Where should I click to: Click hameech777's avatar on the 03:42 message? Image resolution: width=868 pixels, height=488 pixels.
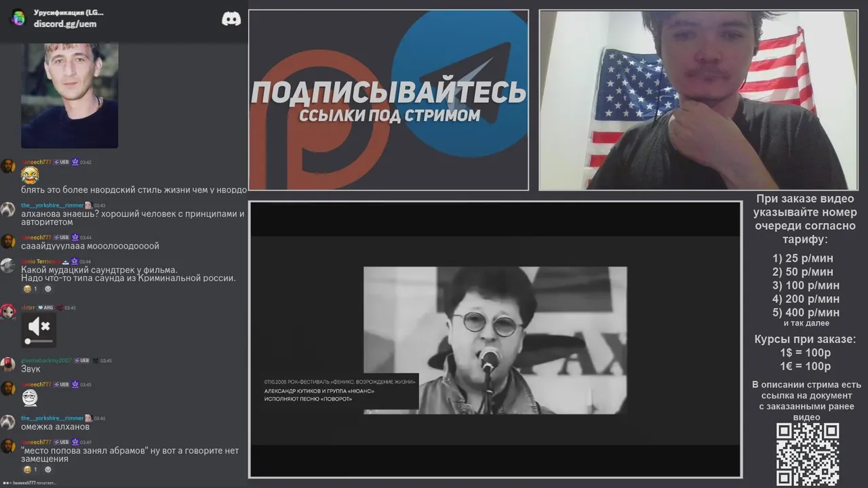(x=8, y=165)
